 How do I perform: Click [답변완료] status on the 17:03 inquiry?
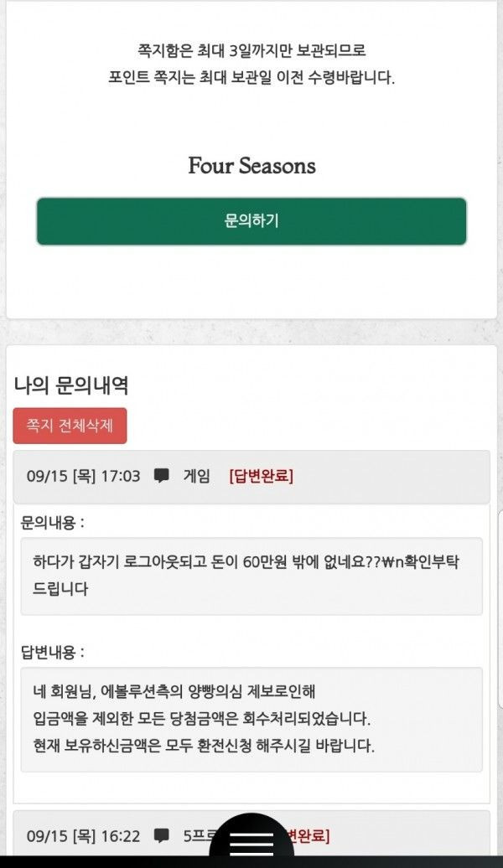point(261,476)
